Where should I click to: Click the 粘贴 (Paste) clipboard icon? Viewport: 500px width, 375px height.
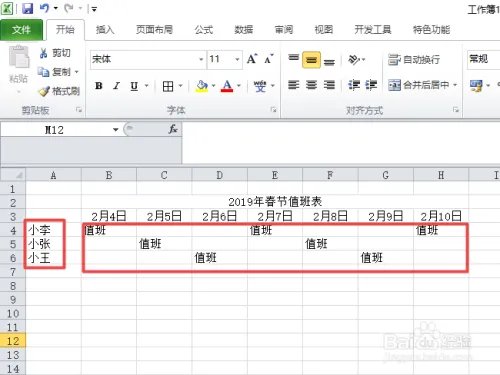19,57
